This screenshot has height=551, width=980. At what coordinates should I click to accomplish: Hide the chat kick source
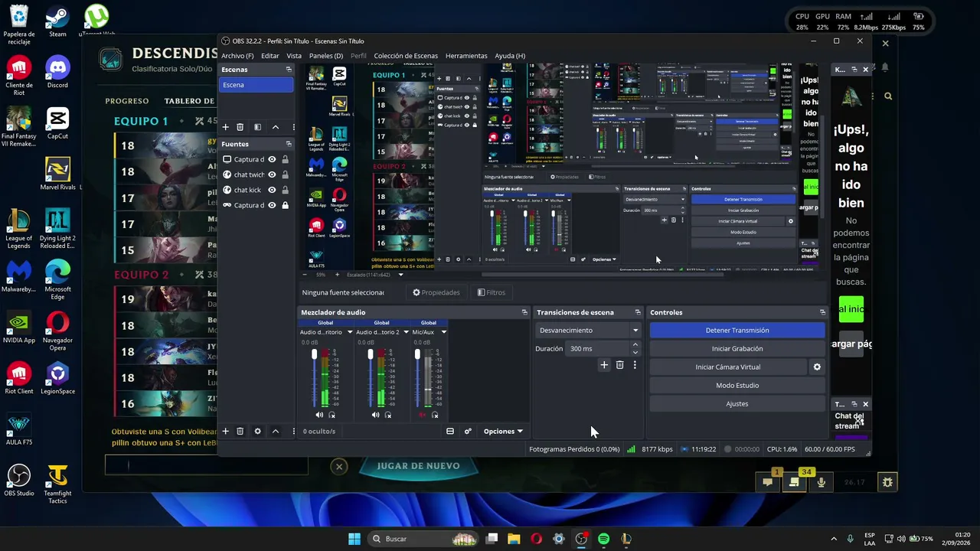pos(272,190)
